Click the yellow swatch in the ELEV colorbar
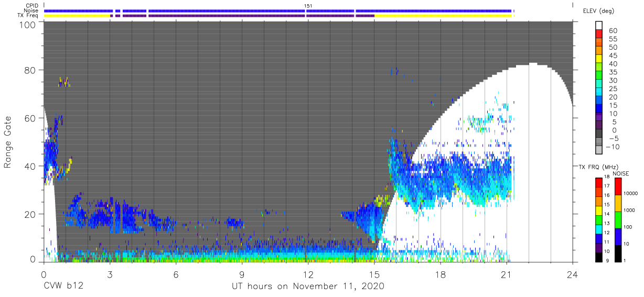 [x=599, y=59]
